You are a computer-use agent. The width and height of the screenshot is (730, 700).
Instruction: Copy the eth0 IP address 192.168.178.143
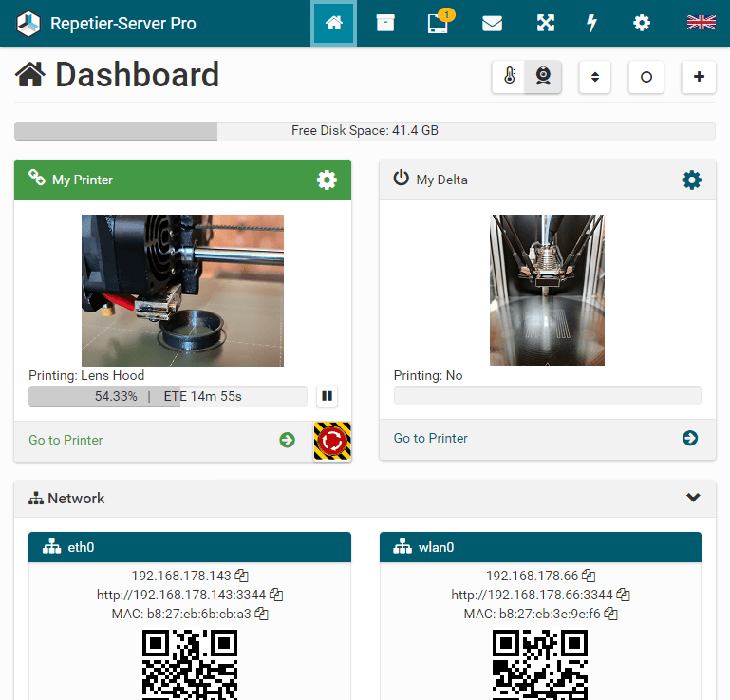[242, 576]
